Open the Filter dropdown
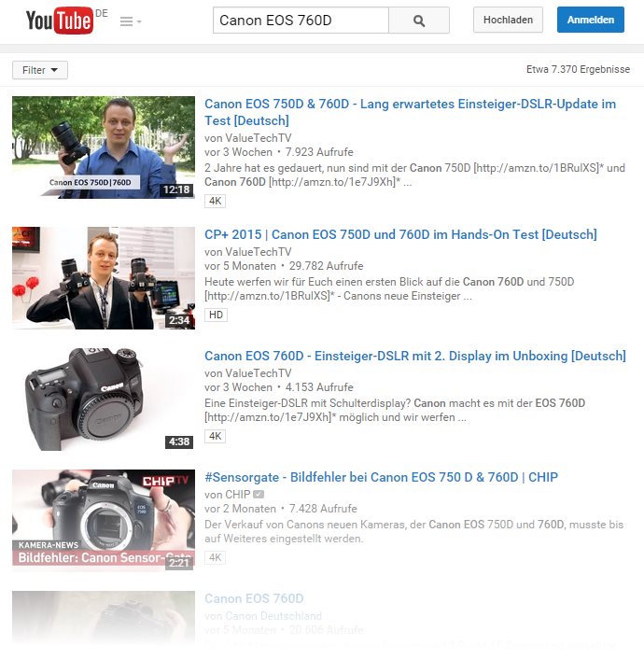 click(40, 70)
